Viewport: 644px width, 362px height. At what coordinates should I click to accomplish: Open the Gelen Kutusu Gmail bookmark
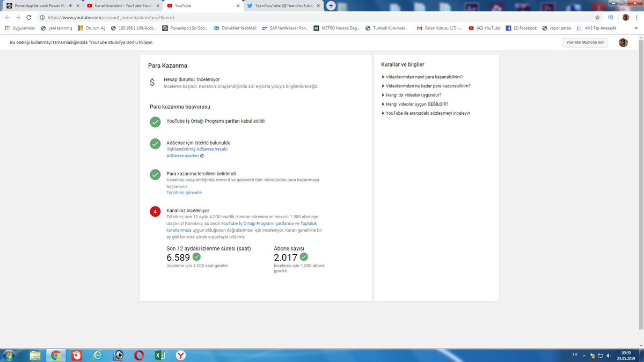pyautogui.click(x=440, y=28)
